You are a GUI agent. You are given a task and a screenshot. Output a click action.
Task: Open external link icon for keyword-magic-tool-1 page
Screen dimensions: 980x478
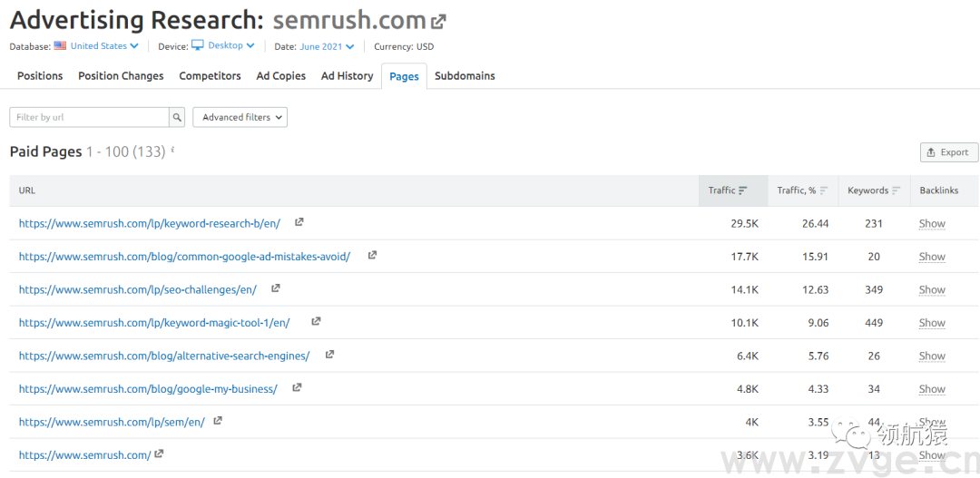pos(316,321)
